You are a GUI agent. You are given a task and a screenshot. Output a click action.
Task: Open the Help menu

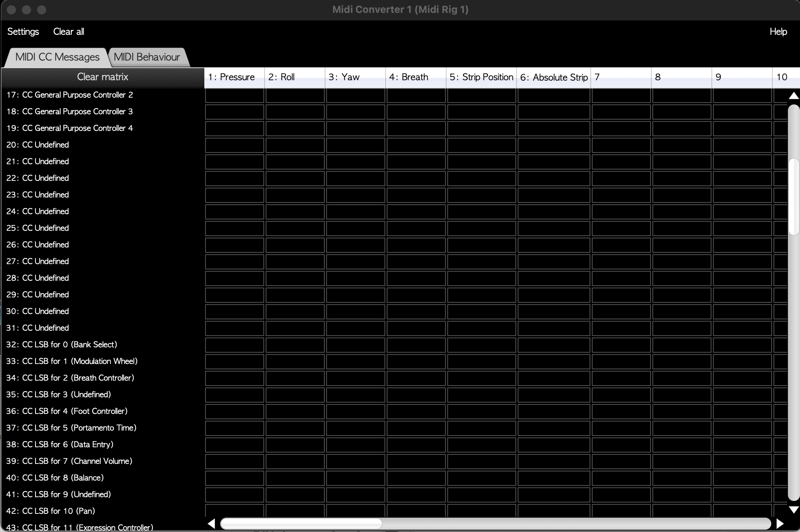coord(778,32)
